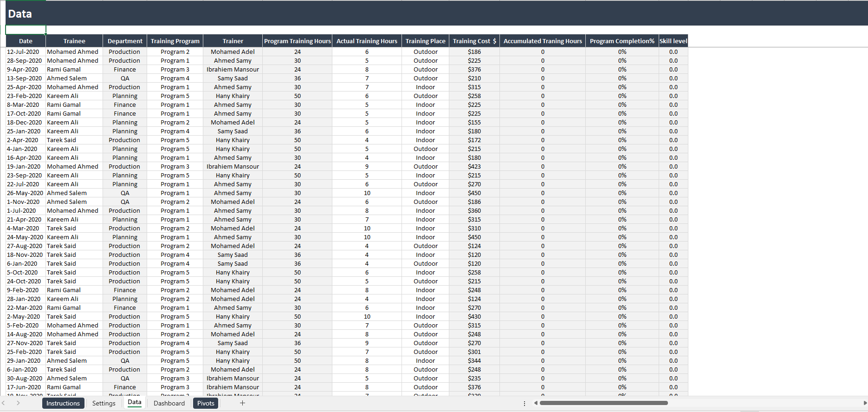Select the Data sheet tab
This screenshot has width=868, height=412.
tap(135, 403)
